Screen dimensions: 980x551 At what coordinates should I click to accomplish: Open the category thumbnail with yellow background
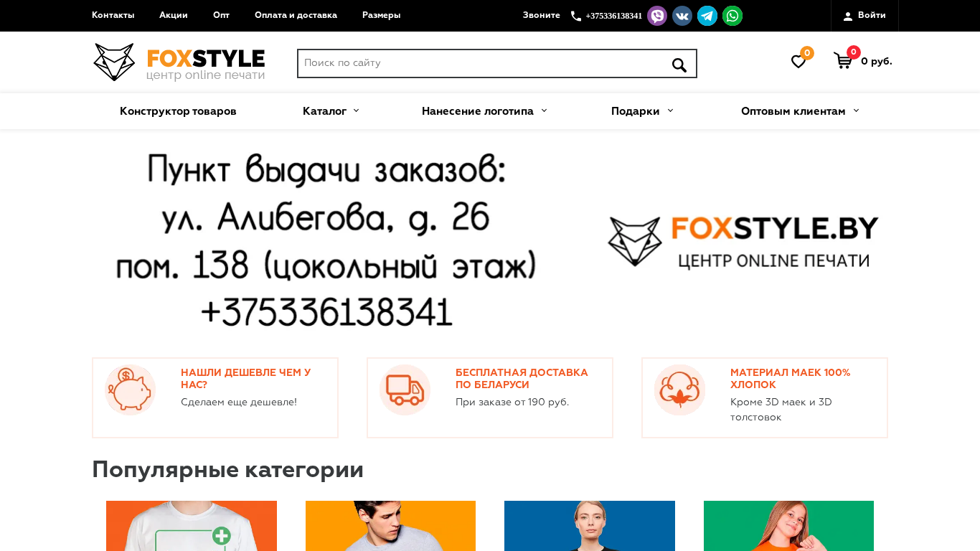390,526
